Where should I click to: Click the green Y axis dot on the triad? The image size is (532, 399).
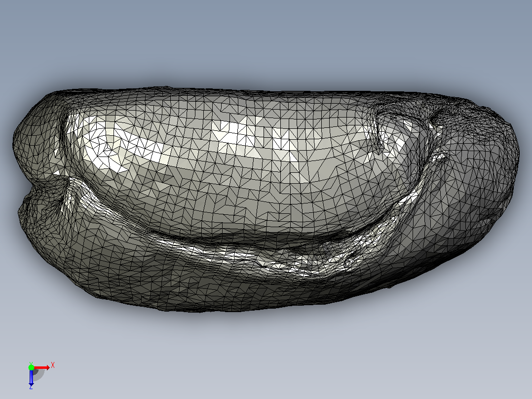click(31, 367)
